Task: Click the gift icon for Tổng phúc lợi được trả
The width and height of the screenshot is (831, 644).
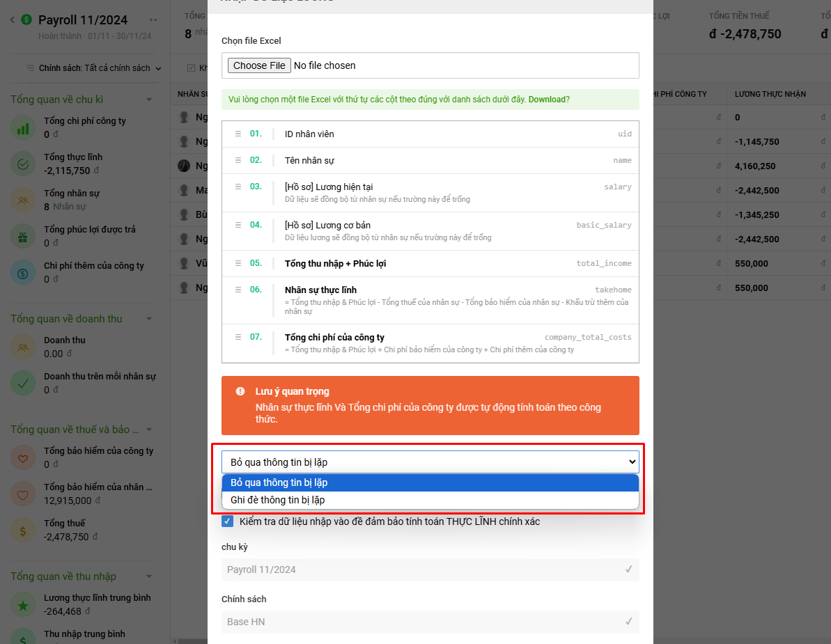Action: coord(23,236)
